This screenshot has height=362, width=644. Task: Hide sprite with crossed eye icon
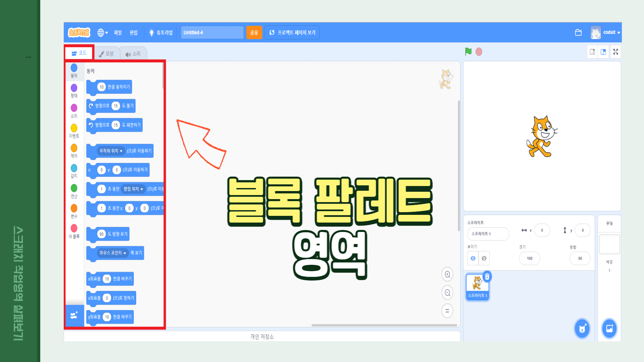pos(484,258)
